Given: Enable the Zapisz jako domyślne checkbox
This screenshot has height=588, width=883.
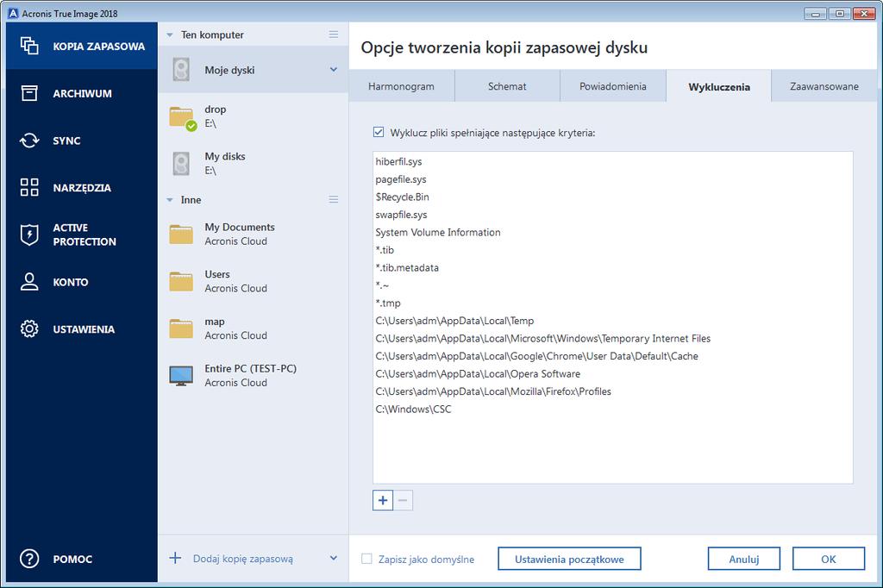Looking at the screenshot, I should click(366, 559).
